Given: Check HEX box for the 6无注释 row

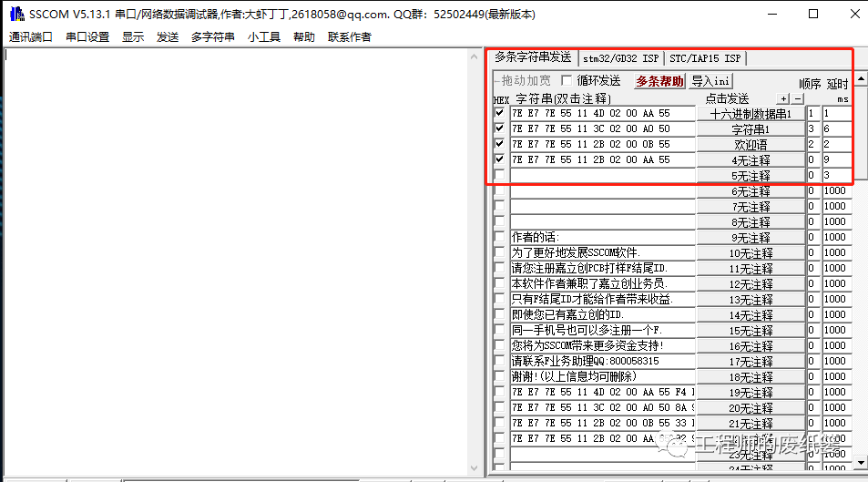Looking at the screenshot, I should pos(499,191).
